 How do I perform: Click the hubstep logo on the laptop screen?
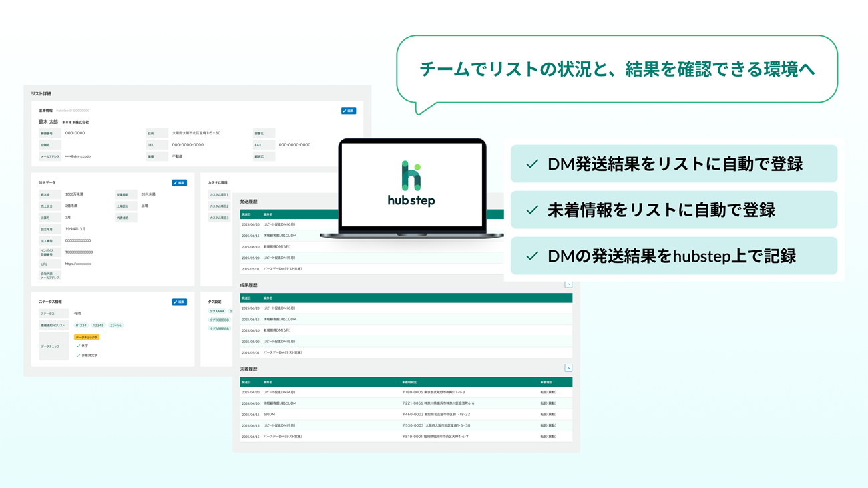[x=411, y=184]
